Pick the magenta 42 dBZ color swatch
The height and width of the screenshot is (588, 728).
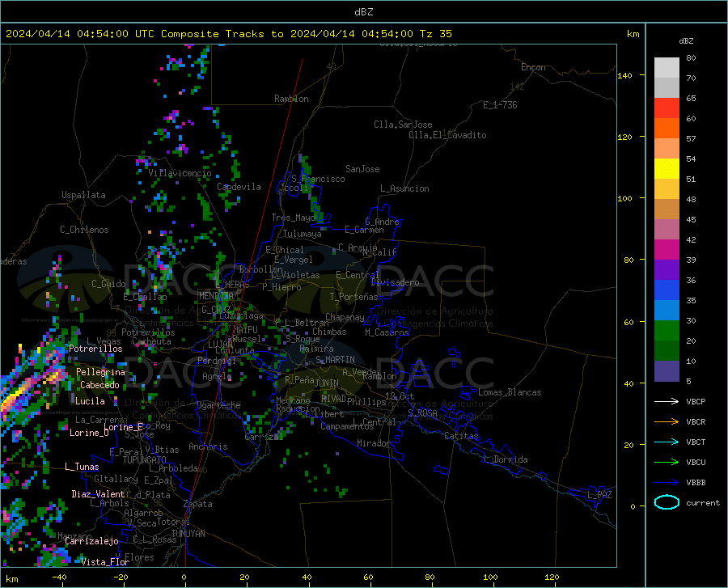667,250
